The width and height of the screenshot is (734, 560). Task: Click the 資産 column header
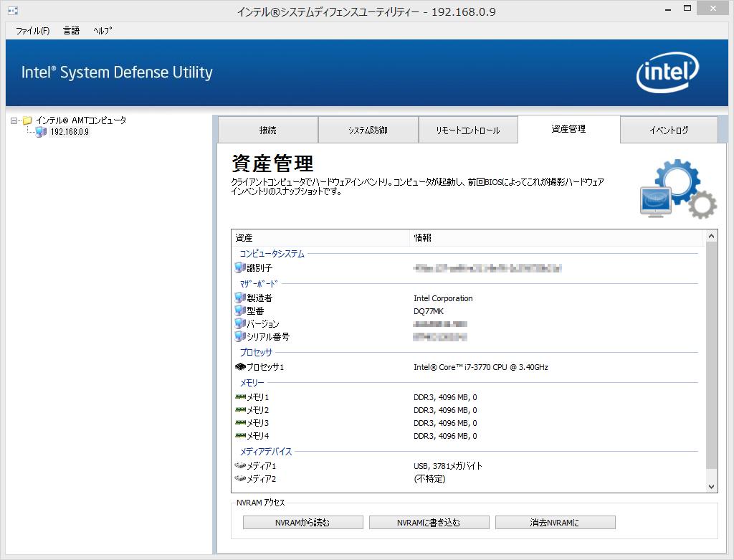point(321,238)
